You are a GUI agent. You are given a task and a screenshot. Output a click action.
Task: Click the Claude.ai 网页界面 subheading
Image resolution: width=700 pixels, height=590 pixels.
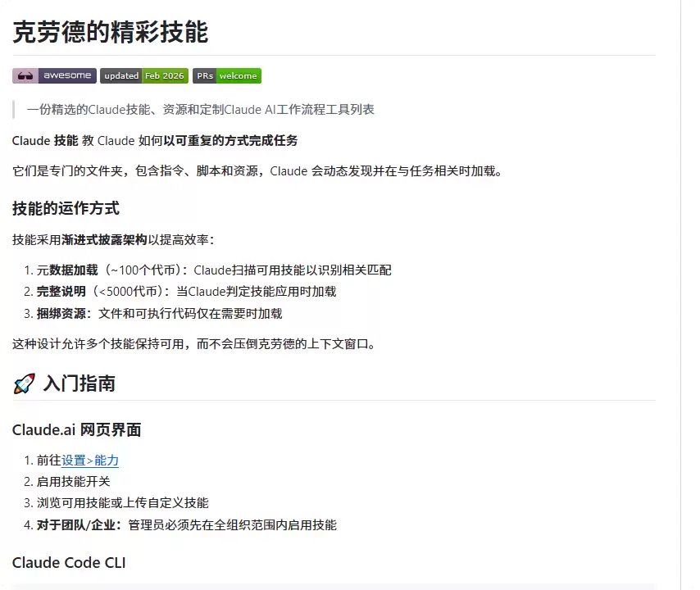(x=76, y=429)
